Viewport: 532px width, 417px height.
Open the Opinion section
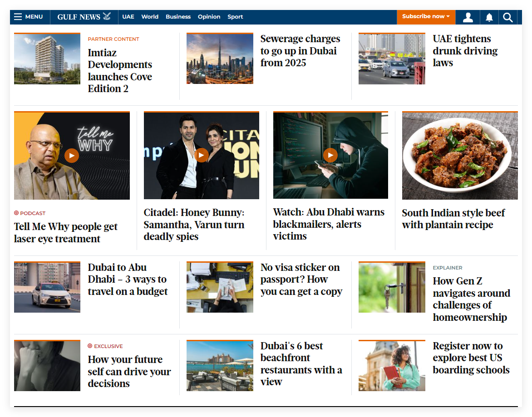coord(209,17)
